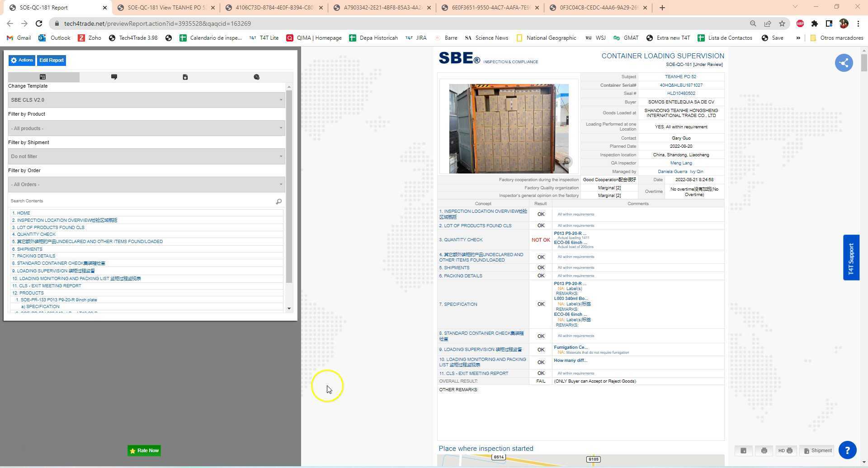The width and height of the screenshot is (868, 468).
Task: Click the Search Contents input field
Action: (x=140, y=201)
